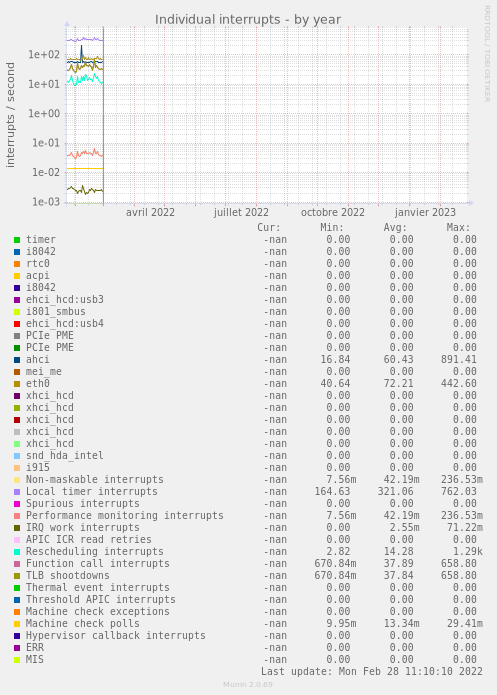The width and height of the screenshot is (497, 695).
Task: Click the Min: column header
Action: click(x=332, y=228)
